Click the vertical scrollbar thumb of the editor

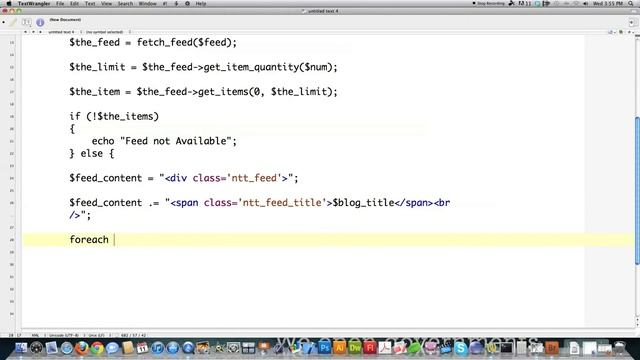tap(637, 191)
